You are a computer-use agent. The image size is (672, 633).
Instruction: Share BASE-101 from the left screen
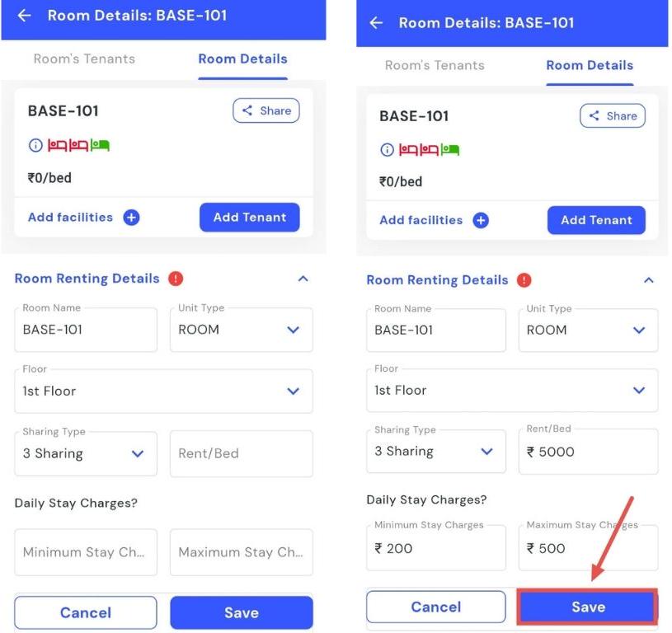(266, 110)
